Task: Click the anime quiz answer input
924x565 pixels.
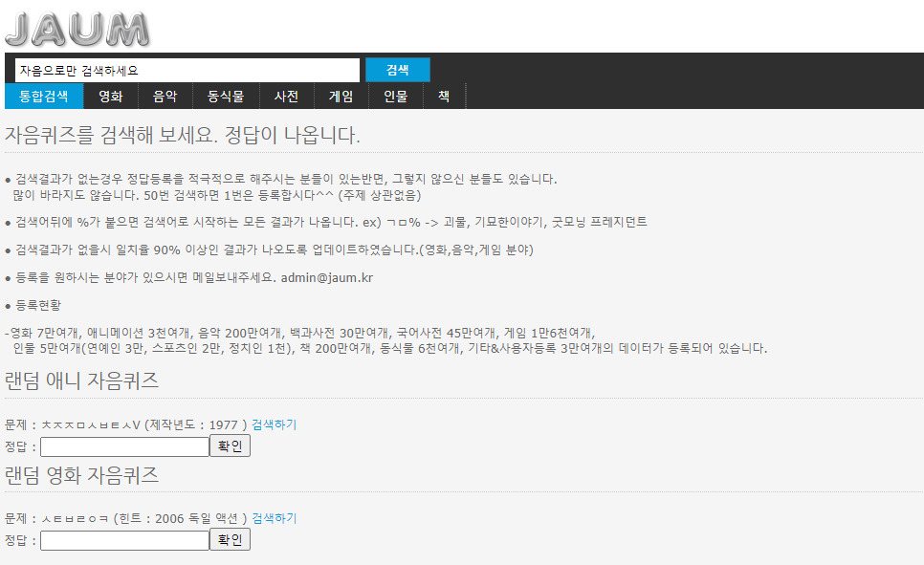Action: (125, 446)
